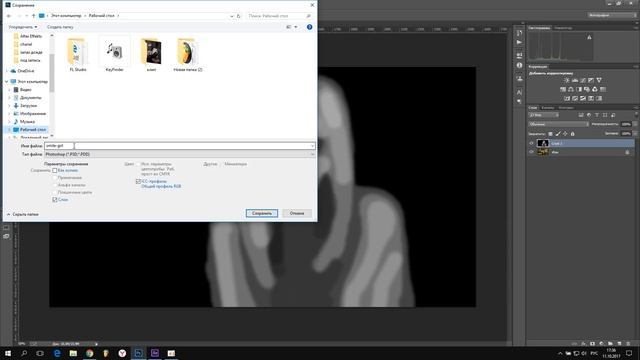The width and height of the screenshot is (640, 360).
Task: Add Curves adjustment in Adjustments panel
Action: point(583,80)
